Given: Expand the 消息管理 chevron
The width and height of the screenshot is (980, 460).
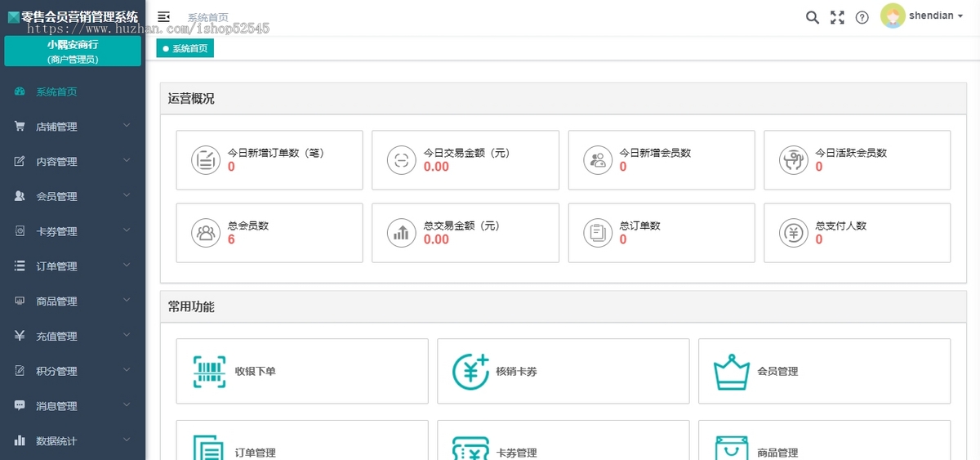Looking at the screenshot, I should pyautogui.click(x=127, y=405).
